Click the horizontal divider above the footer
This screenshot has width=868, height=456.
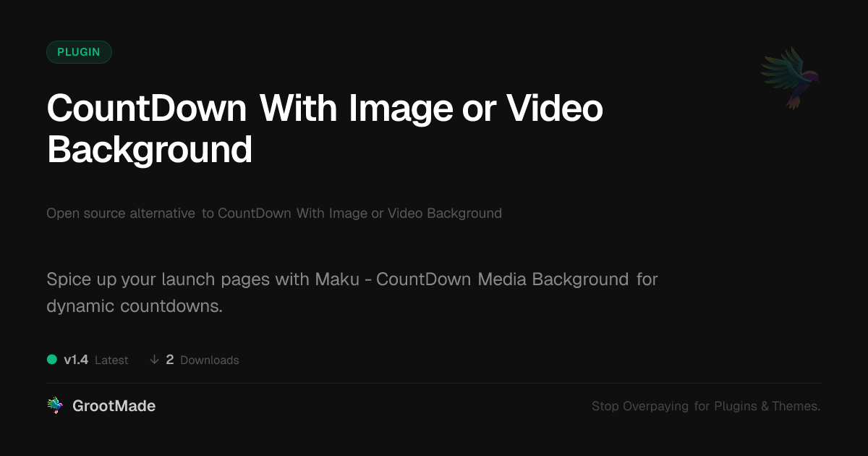(434, 383)
